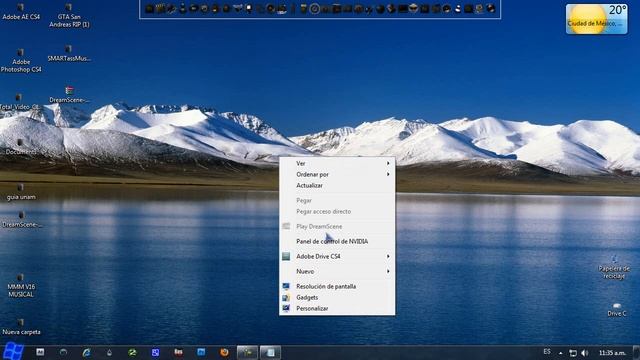Select the Nueva carpeta folder icon
Screen dimensions: 640x360
21,327
